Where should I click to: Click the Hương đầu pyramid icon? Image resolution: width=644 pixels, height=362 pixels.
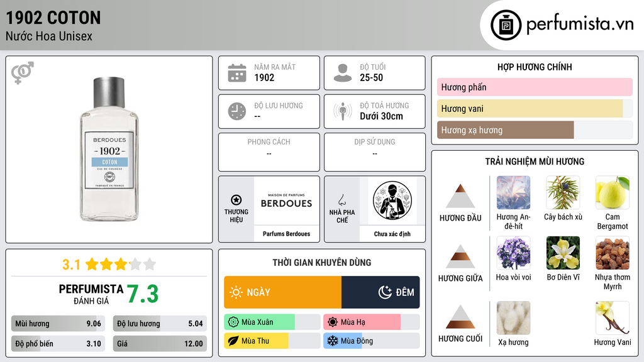pos(460,196)
